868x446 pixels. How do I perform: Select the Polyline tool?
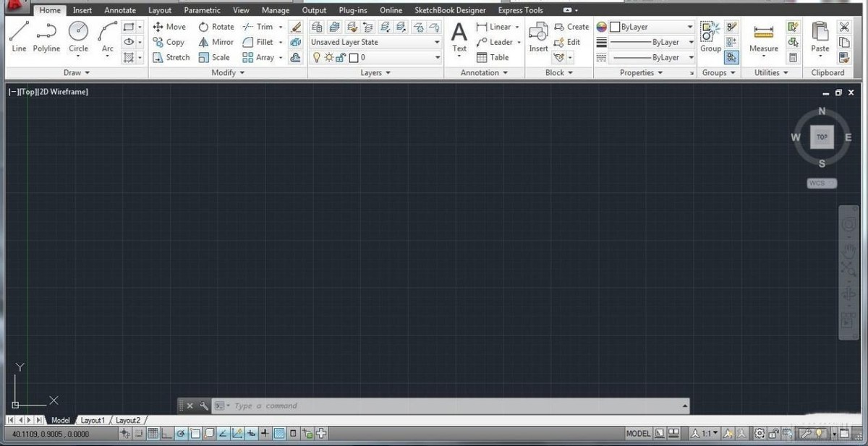(x=46, y=36)
